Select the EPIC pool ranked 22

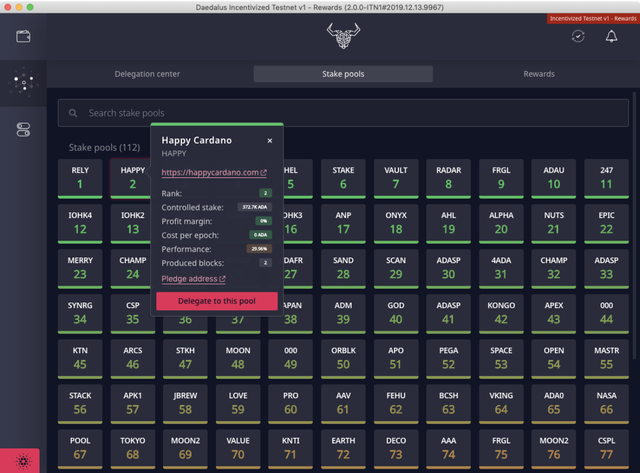607,224
